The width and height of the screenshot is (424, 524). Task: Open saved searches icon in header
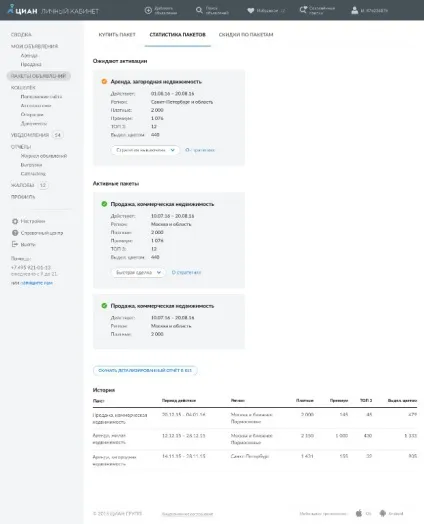coord(303,10)
